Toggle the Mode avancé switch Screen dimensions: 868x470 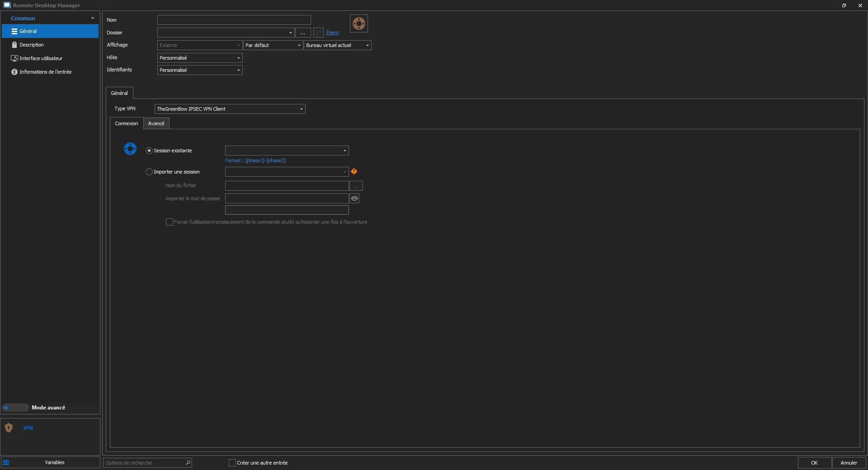(15, 408)
